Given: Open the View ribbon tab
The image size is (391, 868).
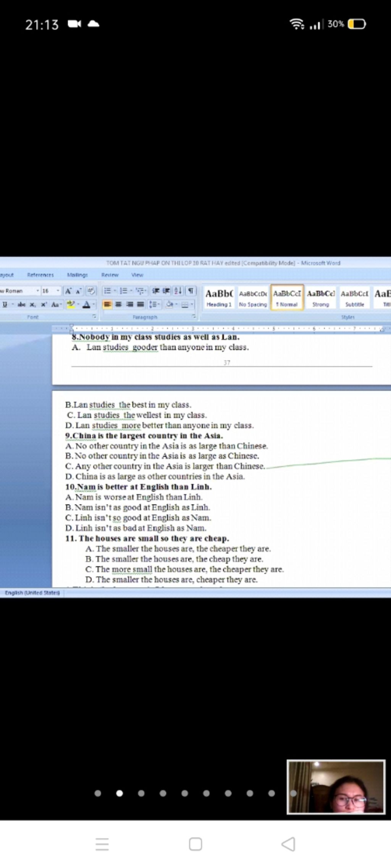Looking at the screenshot, I should 137,275.
